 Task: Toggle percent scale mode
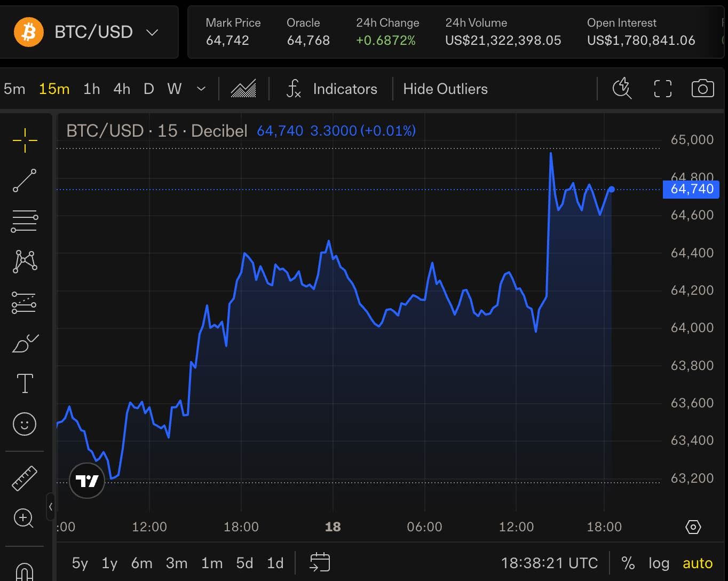point(628,563)
